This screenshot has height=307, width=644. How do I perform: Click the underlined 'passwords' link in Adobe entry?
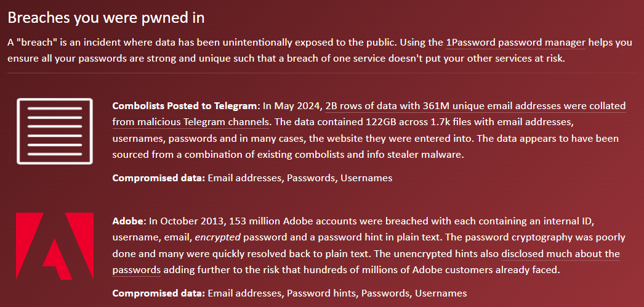(x=136, y=271)
